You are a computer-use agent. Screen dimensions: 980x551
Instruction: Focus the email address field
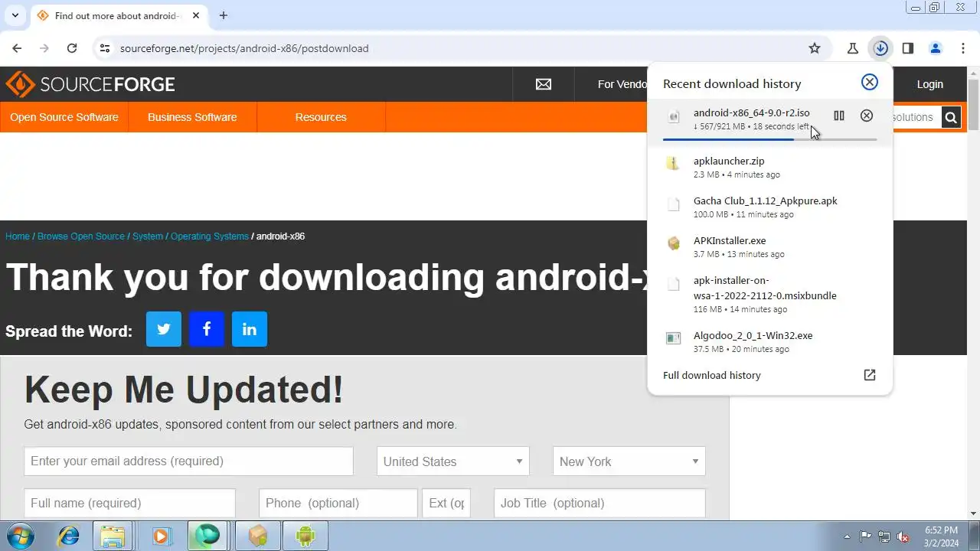188,461
